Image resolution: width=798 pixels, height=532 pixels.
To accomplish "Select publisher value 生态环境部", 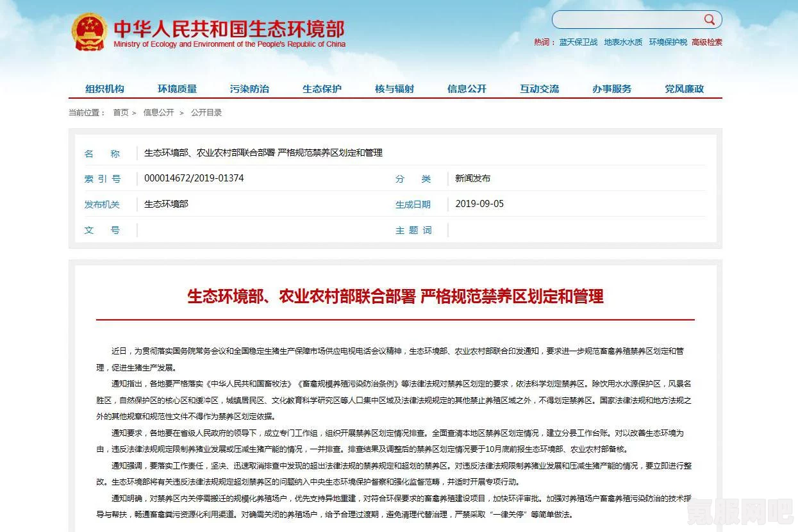I will tap(166, 204).
